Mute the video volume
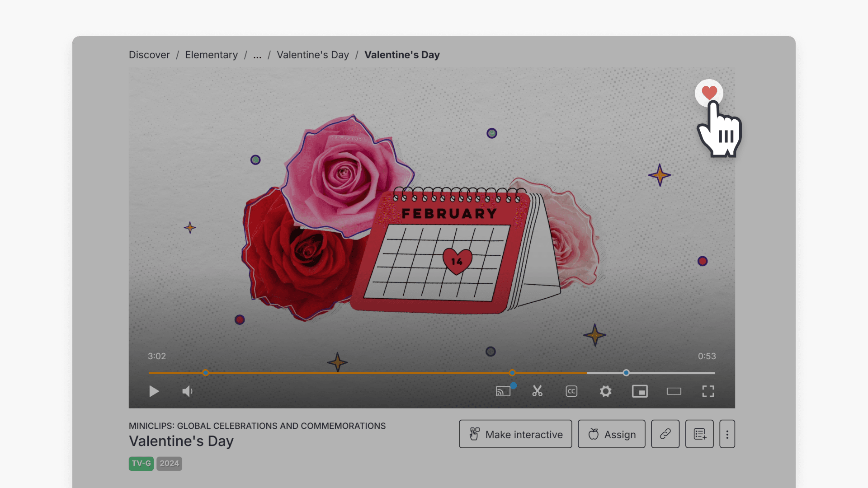The height and width of the screenshot is (488, 868). [187, 391]
